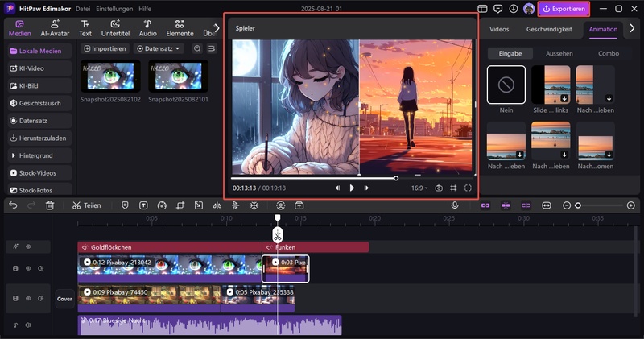Expand the Hintergrund sidebar item

(x=39, y=155)
